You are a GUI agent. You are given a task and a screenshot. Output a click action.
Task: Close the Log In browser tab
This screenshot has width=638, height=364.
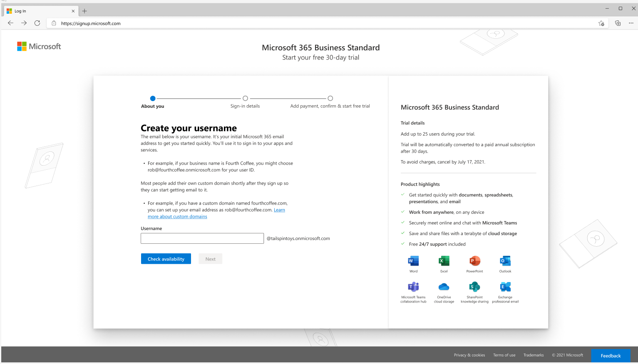(x=73, y=11)
